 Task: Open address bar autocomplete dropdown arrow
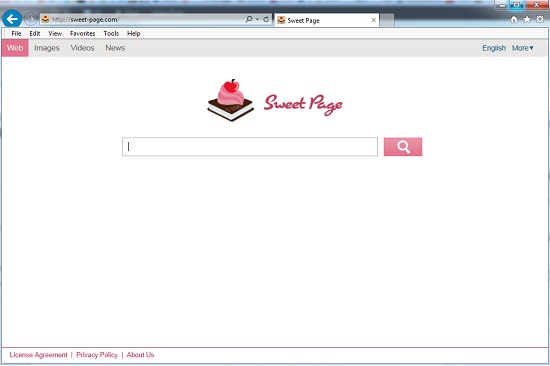tap(257, 19)
